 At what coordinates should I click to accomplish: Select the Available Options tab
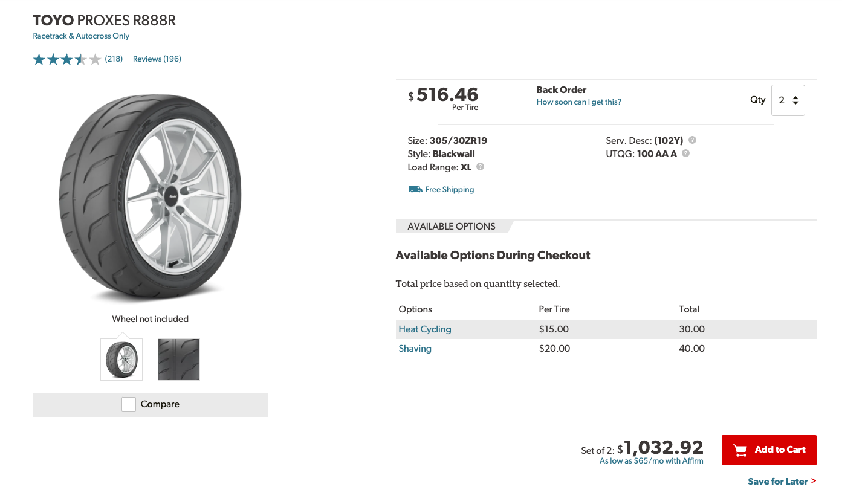(x=452, y=227)
